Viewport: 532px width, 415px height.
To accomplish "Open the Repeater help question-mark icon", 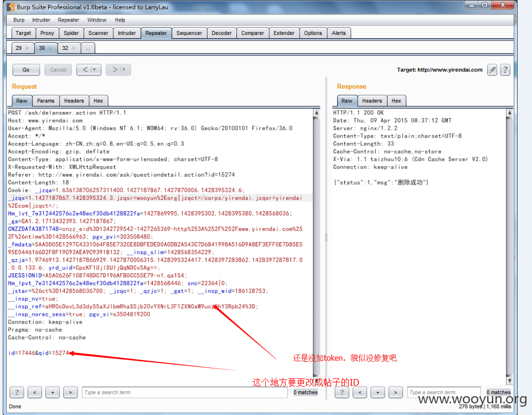I will pos(505,70).
